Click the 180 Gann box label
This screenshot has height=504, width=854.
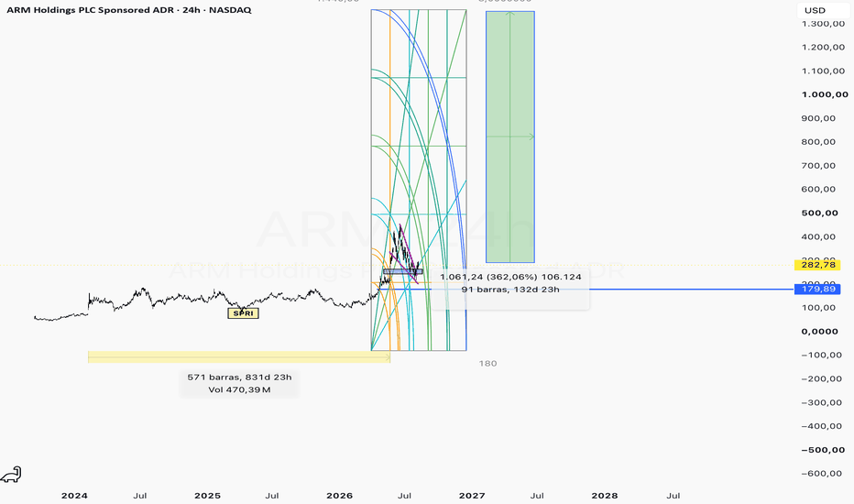pos(488,364)
